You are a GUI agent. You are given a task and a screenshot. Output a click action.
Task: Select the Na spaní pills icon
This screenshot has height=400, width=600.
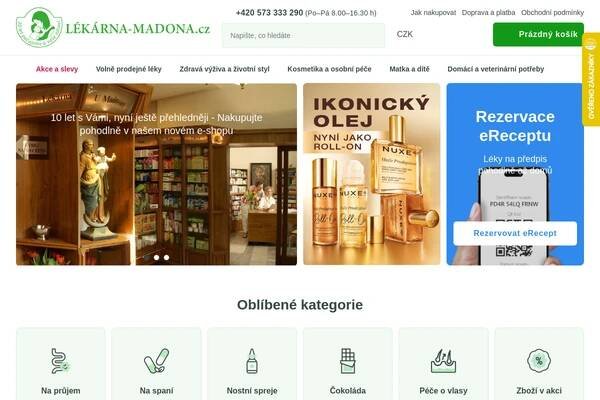(156, 361)
